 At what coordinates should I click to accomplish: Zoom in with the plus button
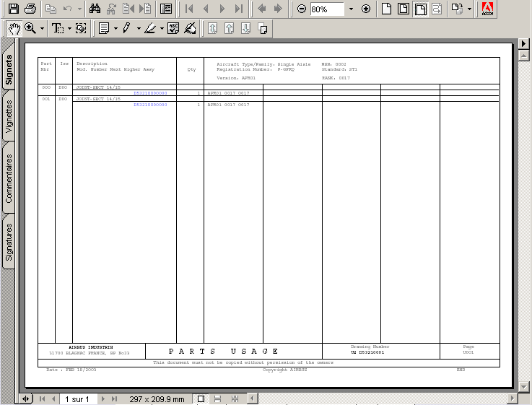[x=366, y=9]
